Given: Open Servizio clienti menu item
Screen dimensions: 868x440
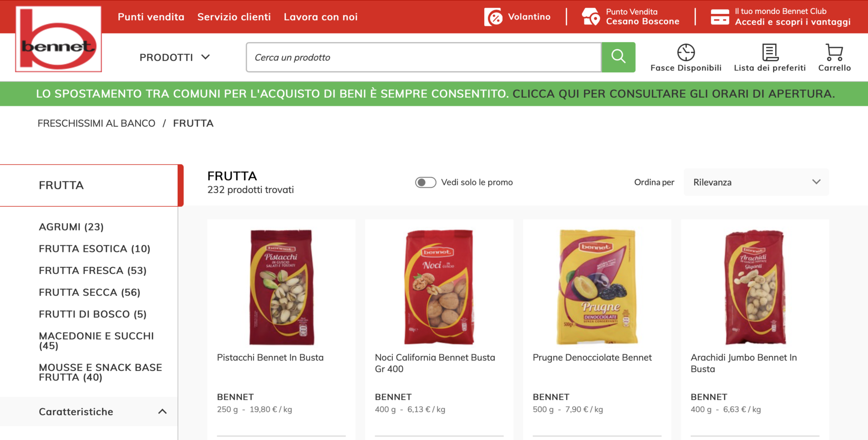Looking at the screenshot, I should [x=234, y=17].
